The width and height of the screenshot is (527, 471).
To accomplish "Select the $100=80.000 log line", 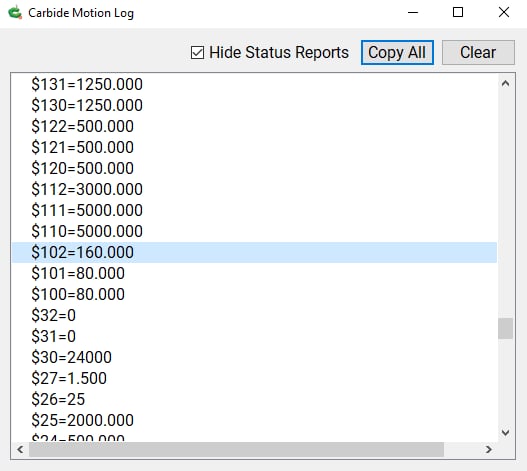I will coord(254,294).
